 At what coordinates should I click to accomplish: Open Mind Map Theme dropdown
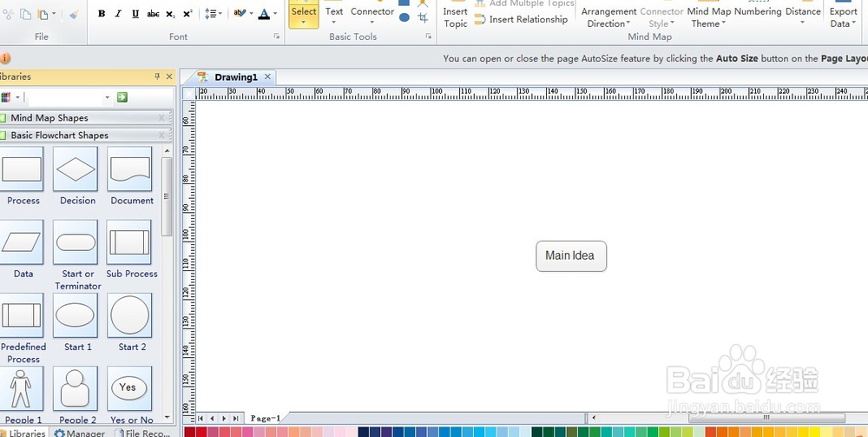pyautogui.click(x=709, y=17)
